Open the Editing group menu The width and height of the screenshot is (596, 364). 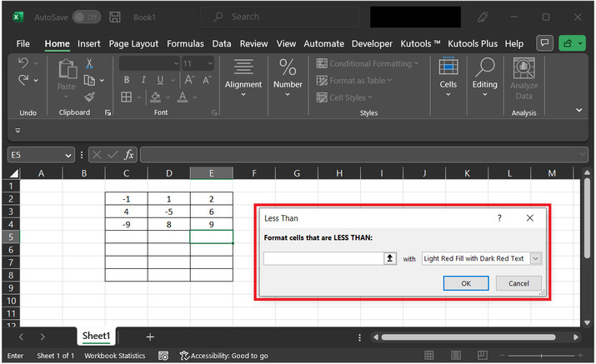tap(484, 77)
